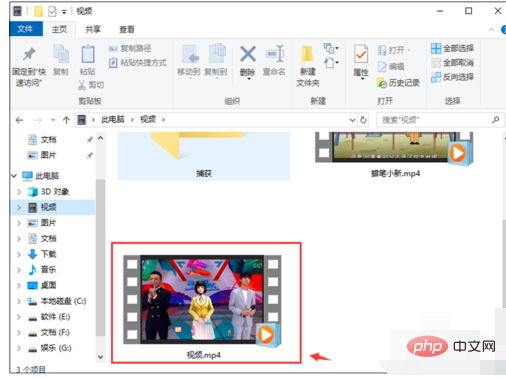Select the 捕获 folder
Screen dimensions: 506x379
(x=204, y=156)
